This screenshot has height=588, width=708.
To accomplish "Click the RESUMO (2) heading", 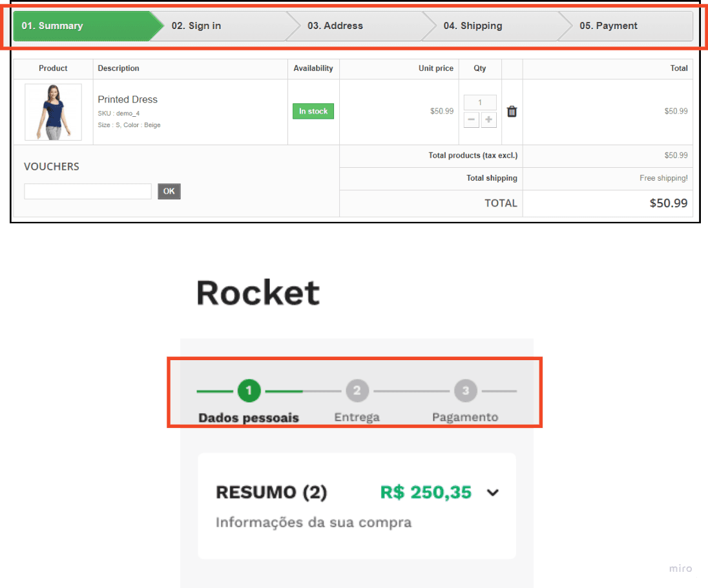I will (271, 492).
